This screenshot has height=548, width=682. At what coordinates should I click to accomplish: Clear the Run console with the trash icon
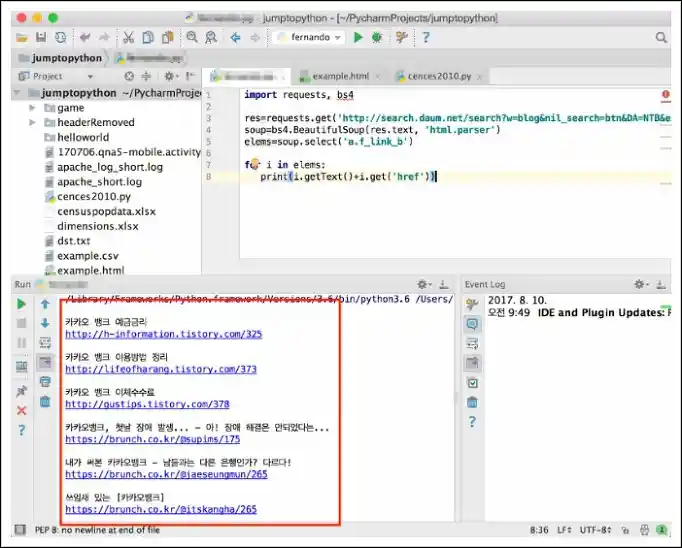45,401
